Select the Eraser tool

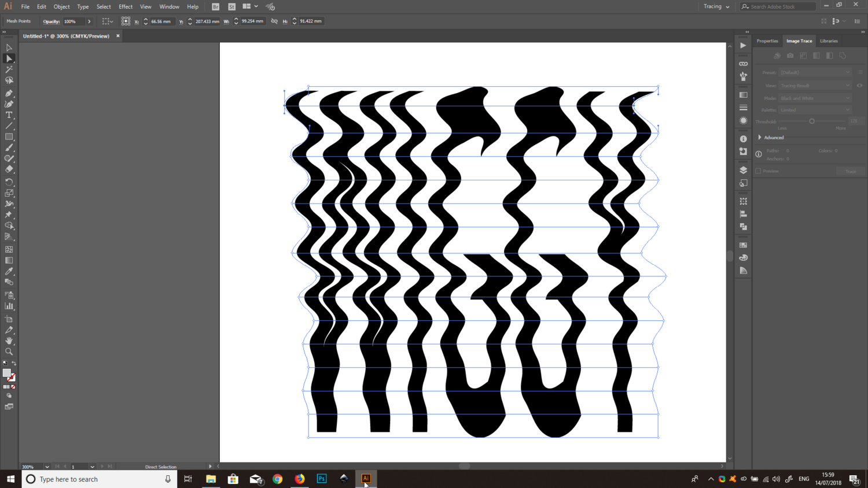pos(9,169)
